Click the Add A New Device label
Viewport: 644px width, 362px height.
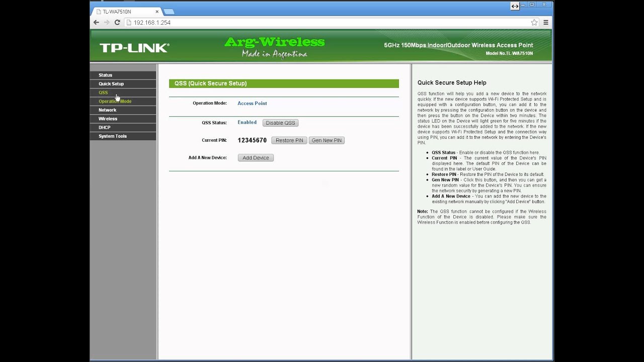click(x=207, y=157)
